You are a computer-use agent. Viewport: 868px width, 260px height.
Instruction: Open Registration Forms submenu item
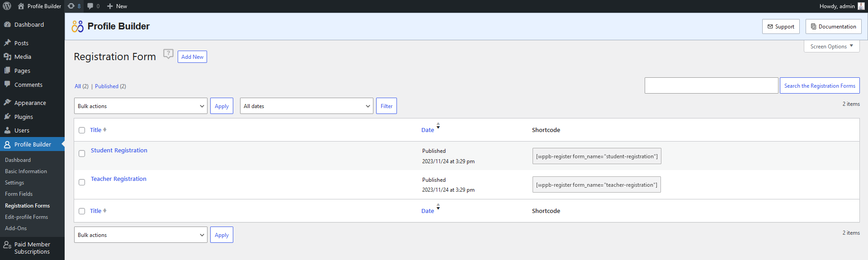[x=27, y=206]
